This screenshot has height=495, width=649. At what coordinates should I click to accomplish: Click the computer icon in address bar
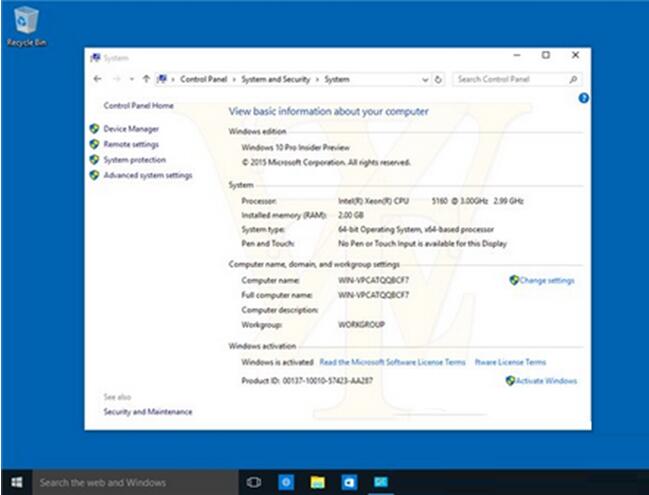click(x=162, y=79)
